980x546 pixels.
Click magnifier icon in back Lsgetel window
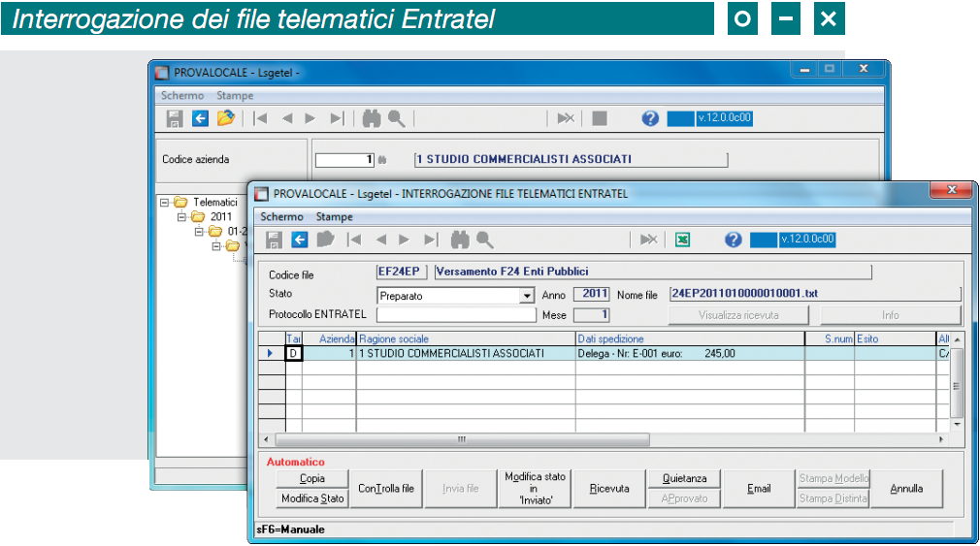[396, 118]
